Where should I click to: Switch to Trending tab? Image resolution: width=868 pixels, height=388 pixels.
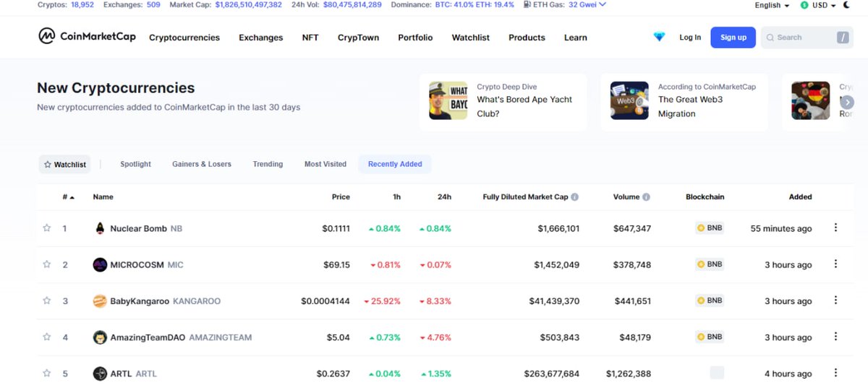click(x=268, y=164)
